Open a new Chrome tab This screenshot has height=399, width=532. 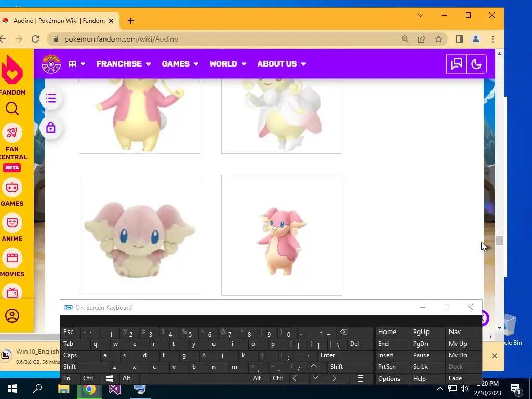tap(130, 21)
